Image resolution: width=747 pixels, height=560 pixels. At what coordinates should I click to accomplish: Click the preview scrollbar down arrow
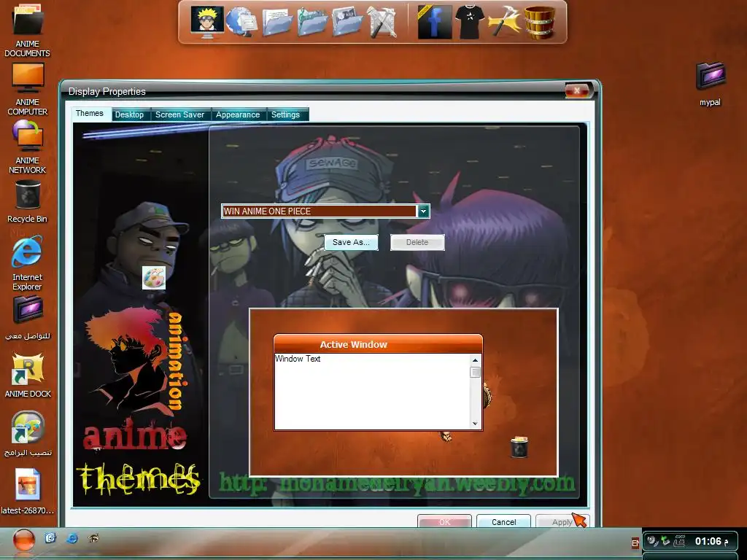pos(475,424)
